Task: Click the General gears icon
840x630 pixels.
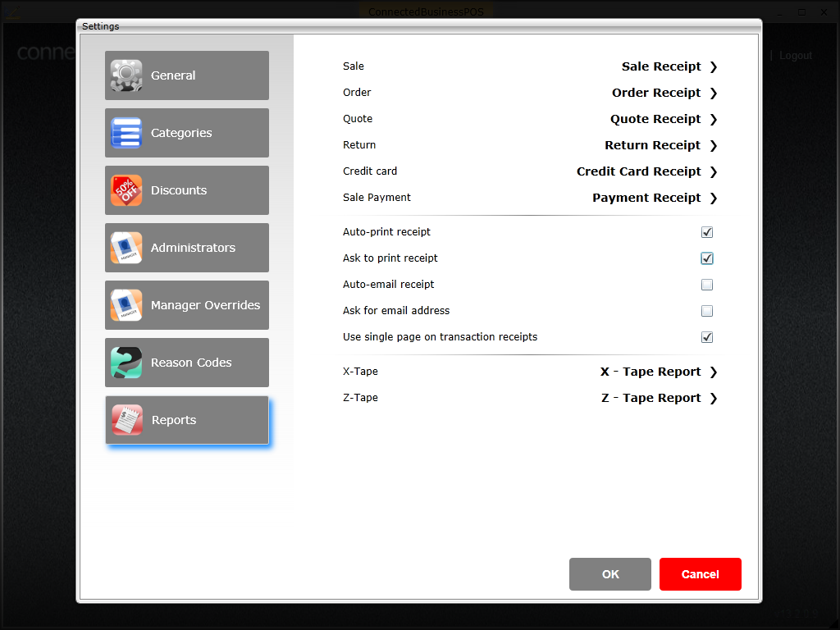Action: tap(126, 75)
